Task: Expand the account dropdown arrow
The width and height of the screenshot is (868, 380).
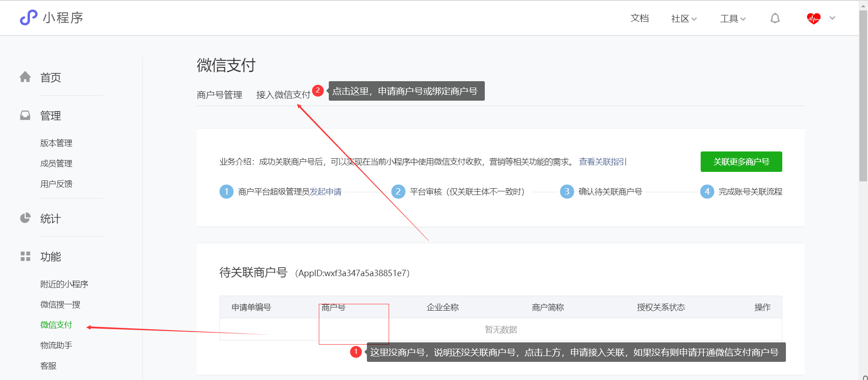Action: (832, 18)
